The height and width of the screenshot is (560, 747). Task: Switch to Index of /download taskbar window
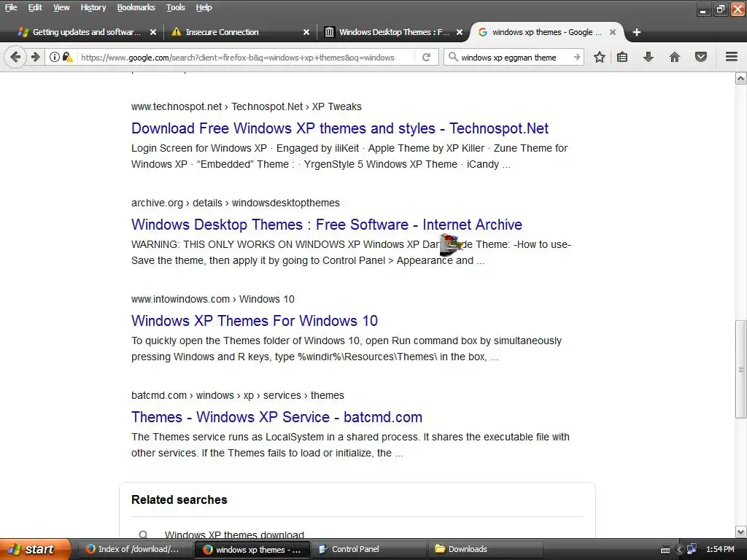click(133, 549)
